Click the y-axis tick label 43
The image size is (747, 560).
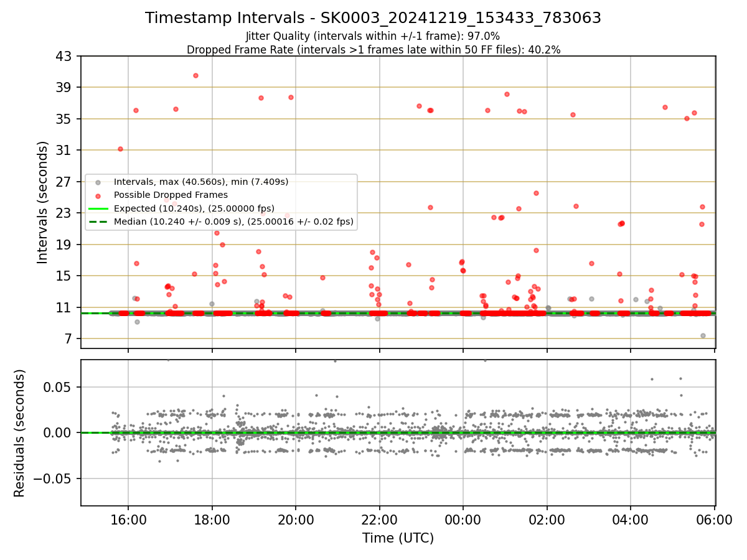click(x=65, y=56)
